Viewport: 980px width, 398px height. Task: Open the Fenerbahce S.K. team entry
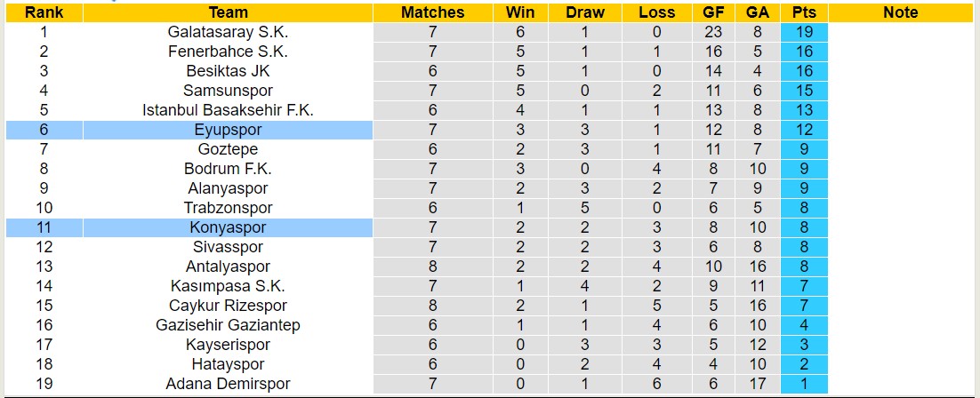[x=229, y=52]
